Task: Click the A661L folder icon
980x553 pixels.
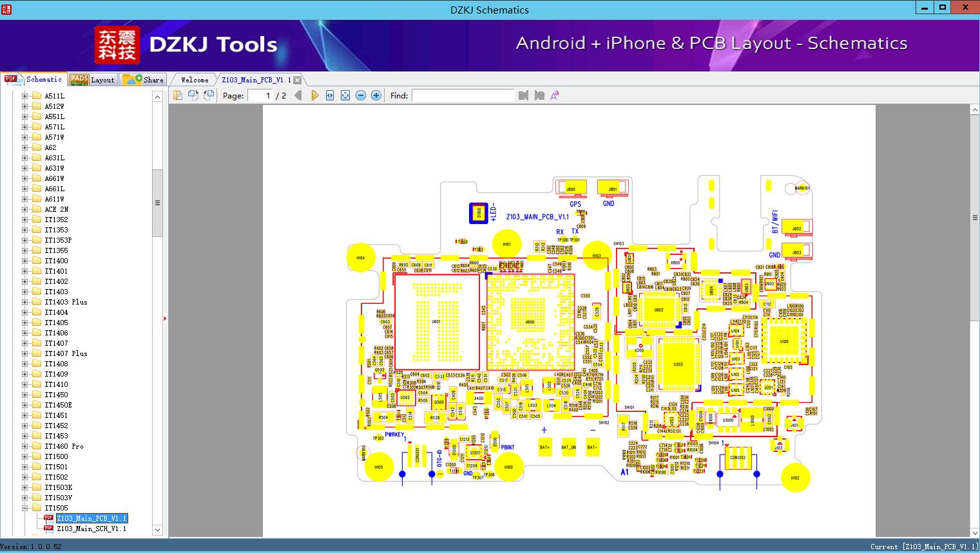Action: pos(37,189)
